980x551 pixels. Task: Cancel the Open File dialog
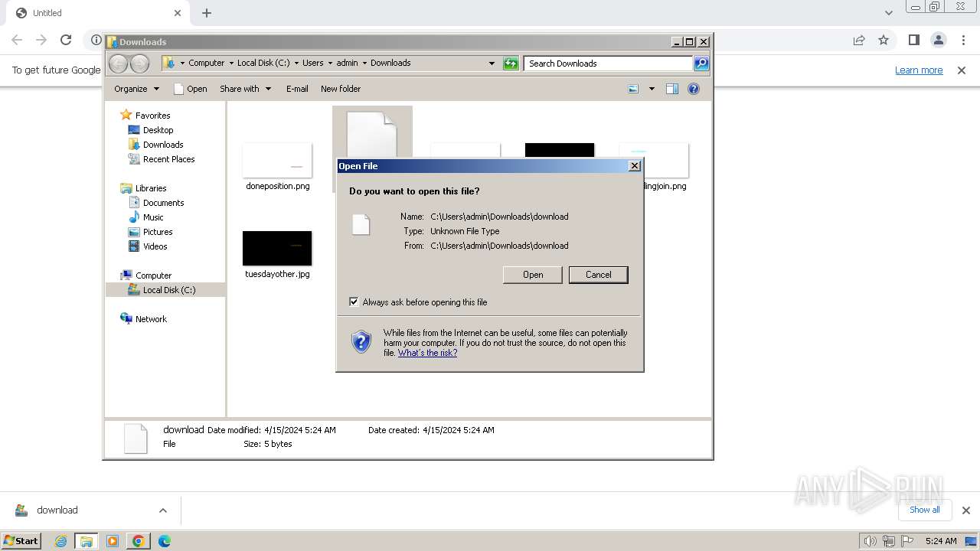pyautogui.click(x=598, y=275)
